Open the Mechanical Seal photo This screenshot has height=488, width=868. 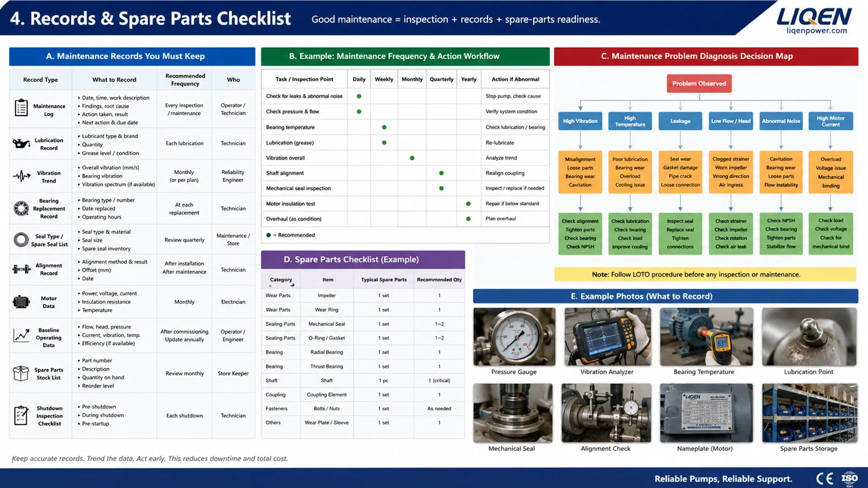point(513,413)
